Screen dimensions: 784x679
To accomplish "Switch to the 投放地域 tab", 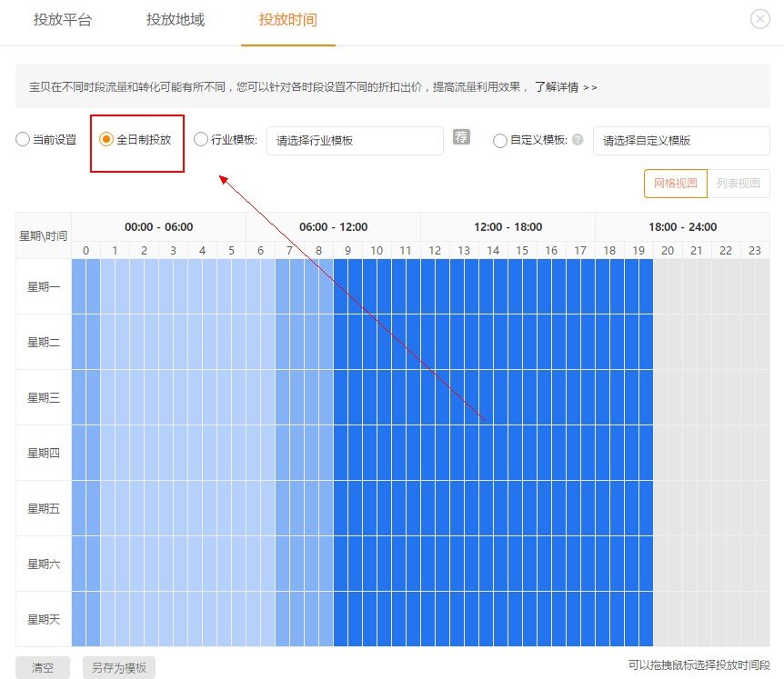I will click(x=176, y=18).
